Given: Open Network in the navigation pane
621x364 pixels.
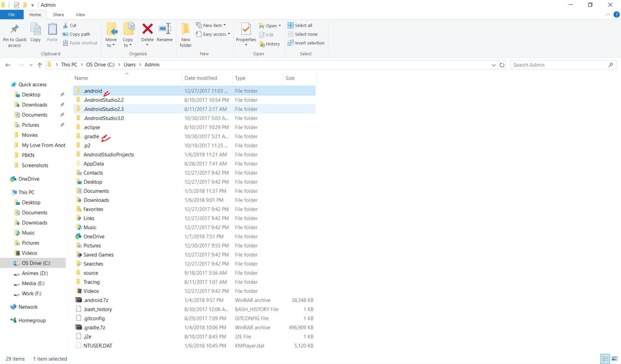Looking at the screenshot, I should 28,307.
